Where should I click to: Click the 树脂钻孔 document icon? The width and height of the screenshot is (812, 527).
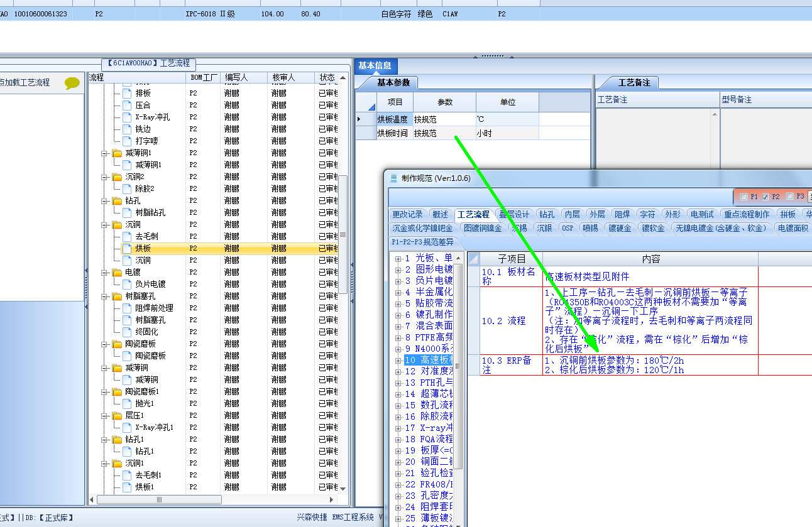[127, 212]
